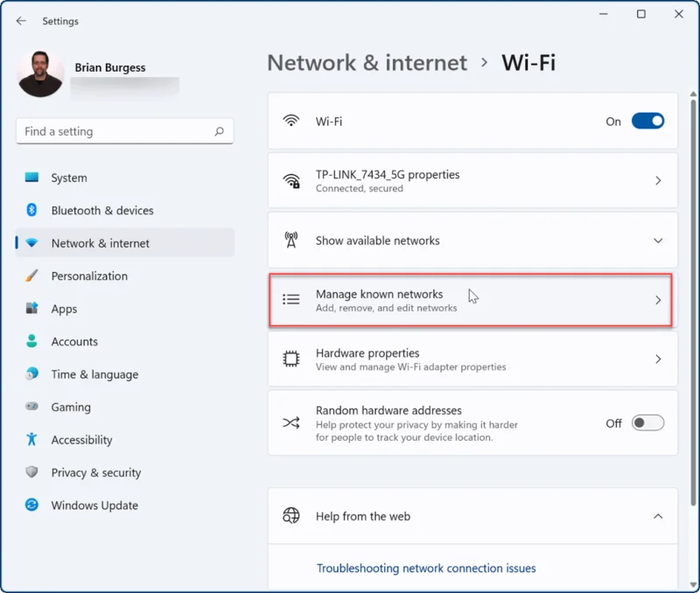
Task: Expand Show available networks
Action: 472,241
